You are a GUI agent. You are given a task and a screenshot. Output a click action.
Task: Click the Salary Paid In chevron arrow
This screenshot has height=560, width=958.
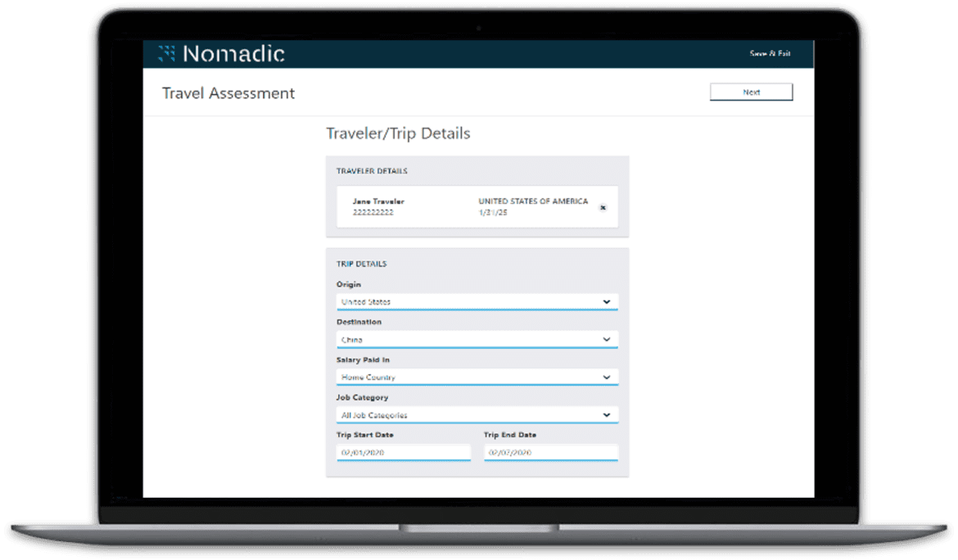click(608, 377)
